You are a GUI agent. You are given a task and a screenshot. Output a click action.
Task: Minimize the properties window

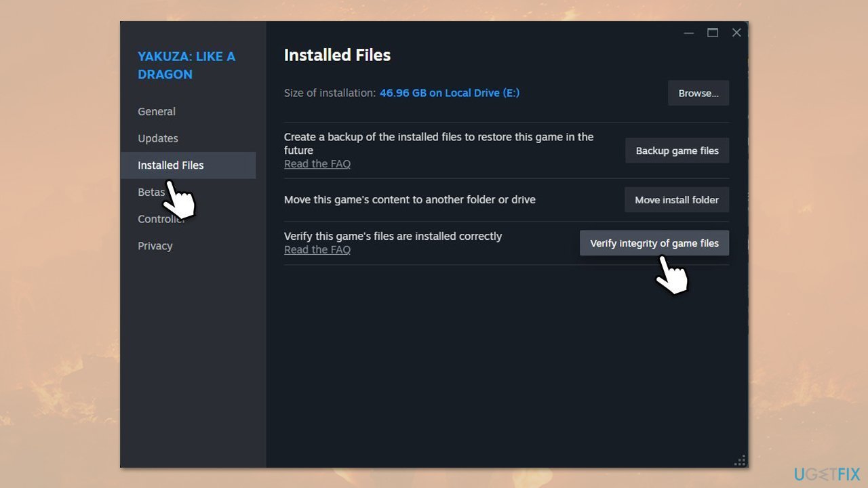[688, 33]
